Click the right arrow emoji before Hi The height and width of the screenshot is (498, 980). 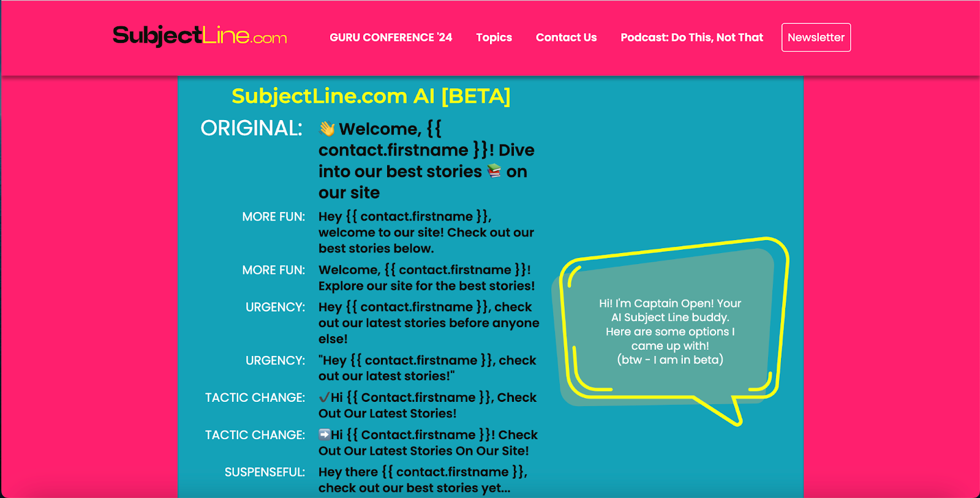pos(325,434)
